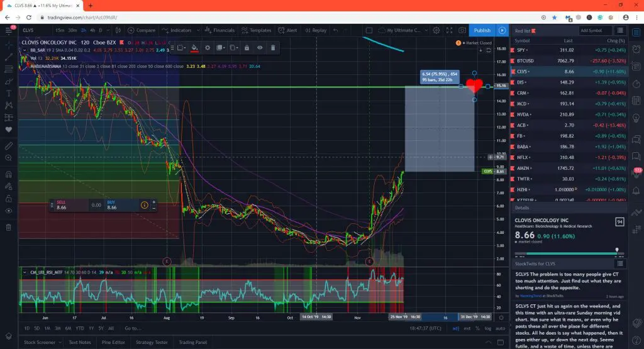This screenshot has height=349, width=644.
Task: Delete selected drawing with trash icon
Action: [x=273, y=48]
